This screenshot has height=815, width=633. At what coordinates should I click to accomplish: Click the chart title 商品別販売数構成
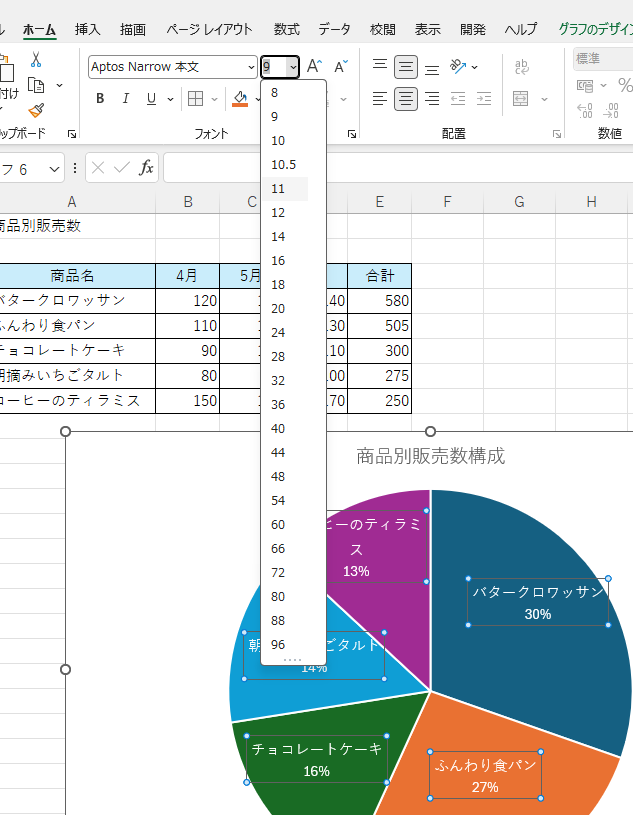pyautogui.click(x=430, y=456)
